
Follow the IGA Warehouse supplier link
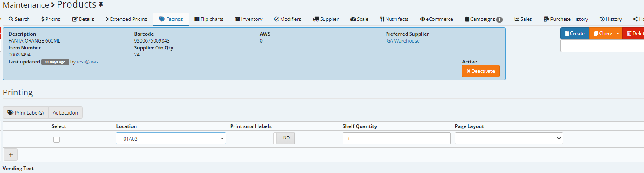(x=402, y=41)
